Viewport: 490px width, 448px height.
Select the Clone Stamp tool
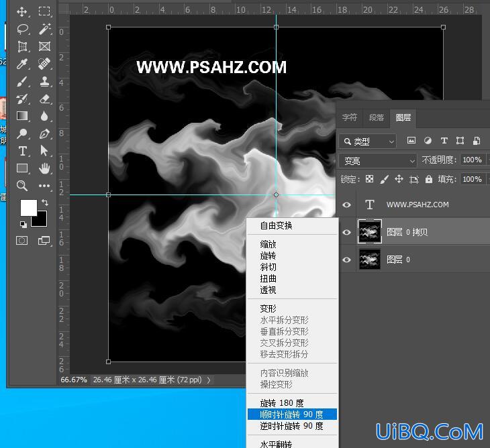point(45,81)
